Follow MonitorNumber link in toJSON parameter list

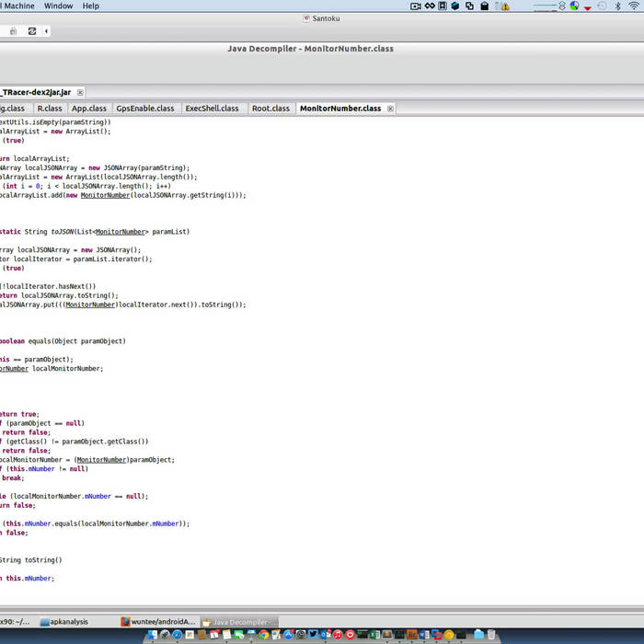pyautogui.click(x=121, y=232)
